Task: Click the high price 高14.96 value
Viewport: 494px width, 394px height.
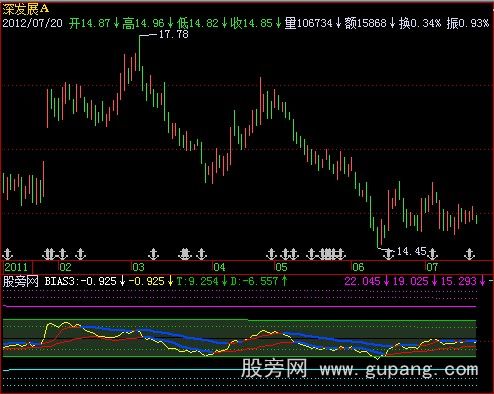Action: click(x=143, y=23)
